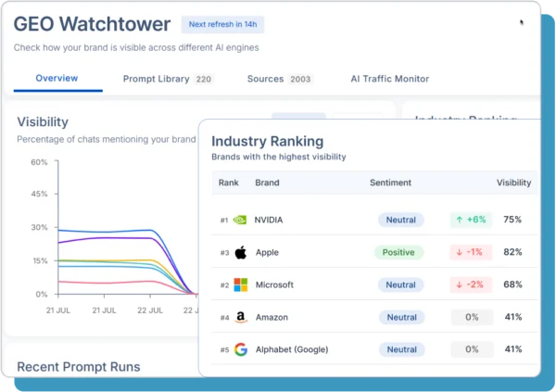Image resolution: width=556 pixels, height=392 pixels.
Task: Click the Apple logo icon
Action: [240, 252]
